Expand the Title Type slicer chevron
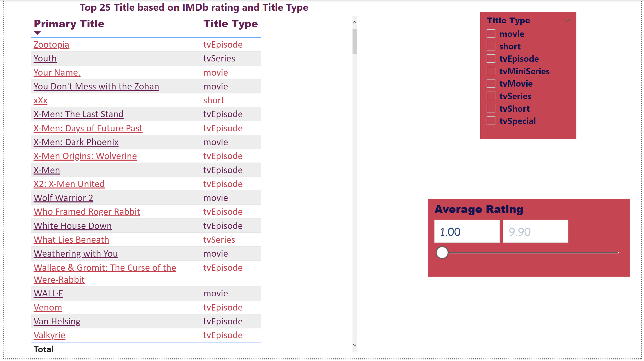 pos(567,21)
